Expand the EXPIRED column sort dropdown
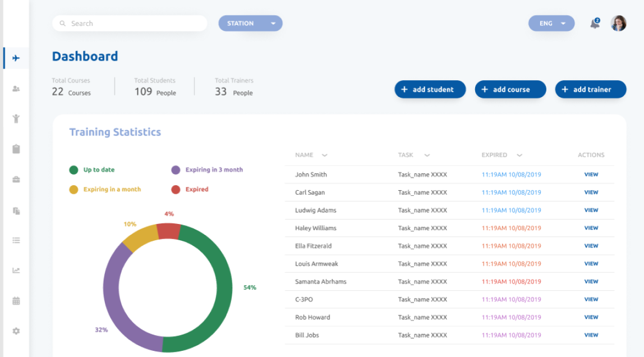This screenshot has width=644, height=357. (x=519, y=155)
